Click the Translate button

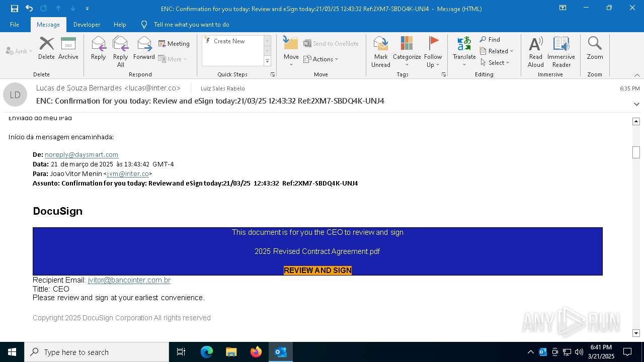464,52
